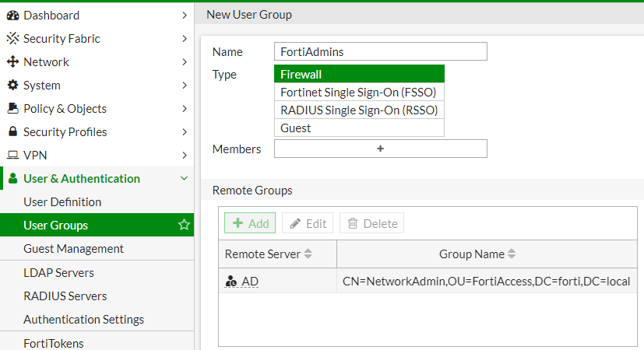Viewport: 644px width, 350px height.
Task: Click Edit remote group button
Action: coord(308,223)
